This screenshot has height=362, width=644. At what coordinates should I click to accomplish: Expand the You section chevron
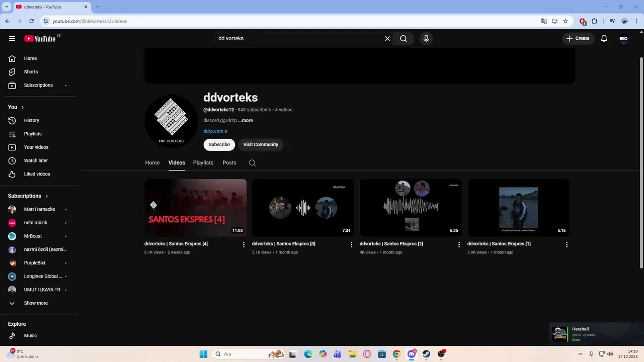(x=23, y=107)
